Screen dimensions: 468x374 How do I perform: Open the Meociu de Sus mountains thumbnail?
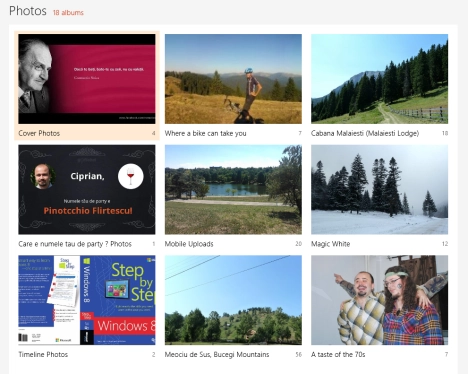pos(233,300)
